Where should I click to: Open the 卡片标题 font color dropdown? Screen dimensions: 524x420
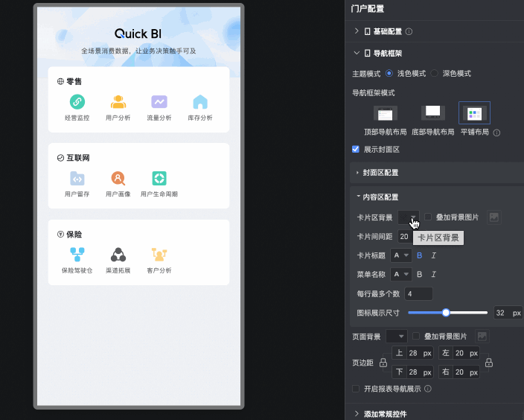coord(401,255)
